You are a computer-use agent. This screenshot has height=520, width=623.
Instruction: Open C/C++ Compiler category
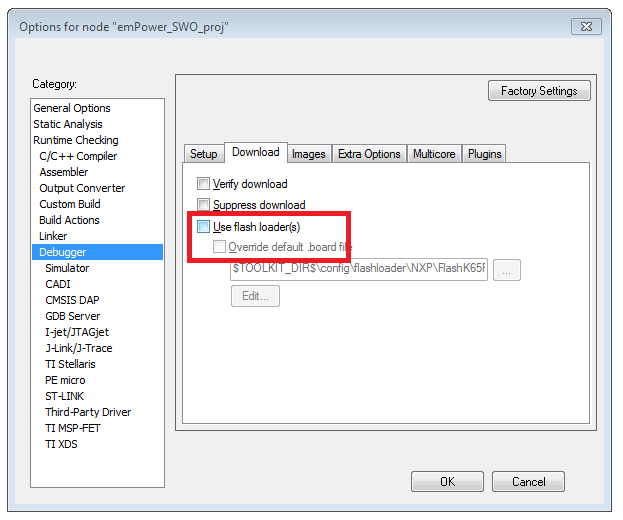tap(78, 156)
